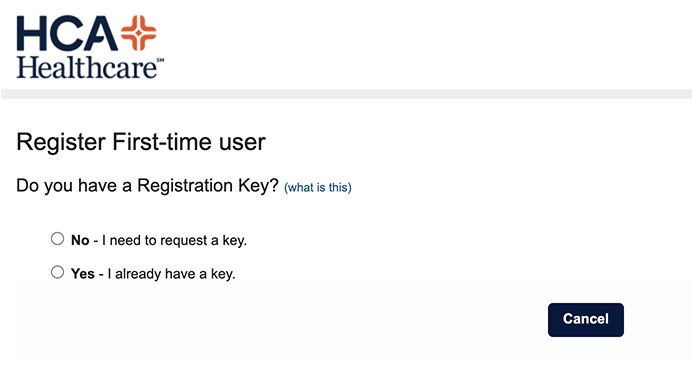This screenshot has height=382, width=692.
Task: Click the orange cross emblem in logo
Action: point(139,33)
